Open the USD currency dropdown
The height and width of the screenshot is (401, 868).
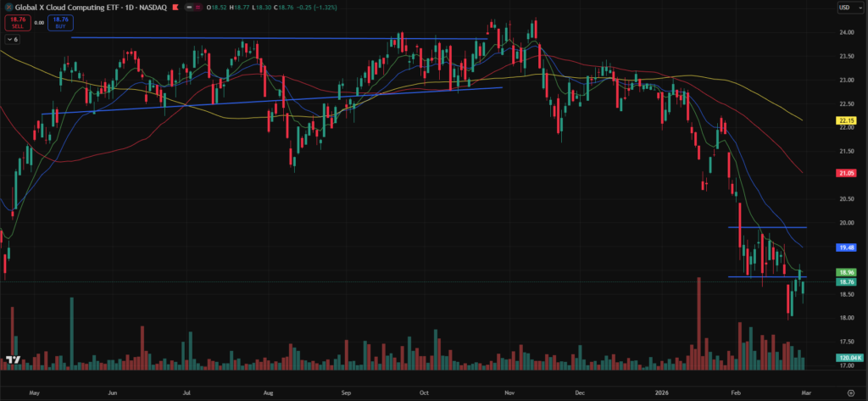coord(845,8)
